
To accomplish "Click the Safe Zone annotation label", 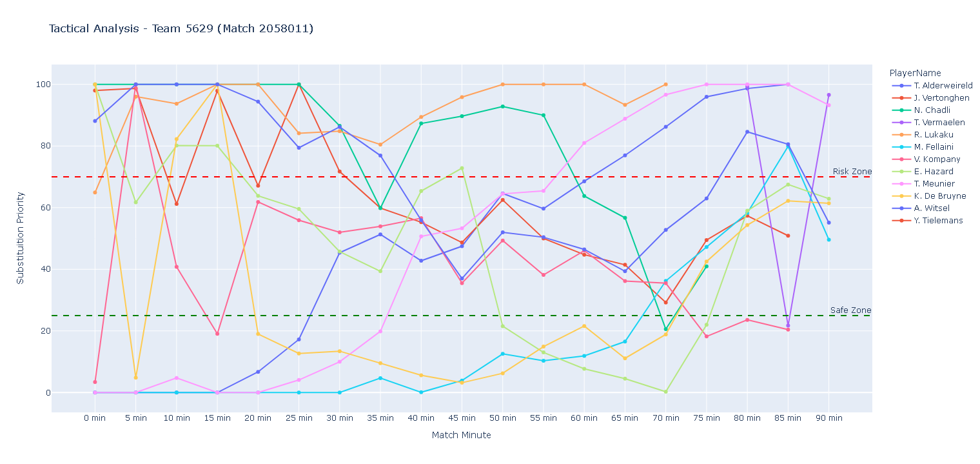I will [850, 310].
